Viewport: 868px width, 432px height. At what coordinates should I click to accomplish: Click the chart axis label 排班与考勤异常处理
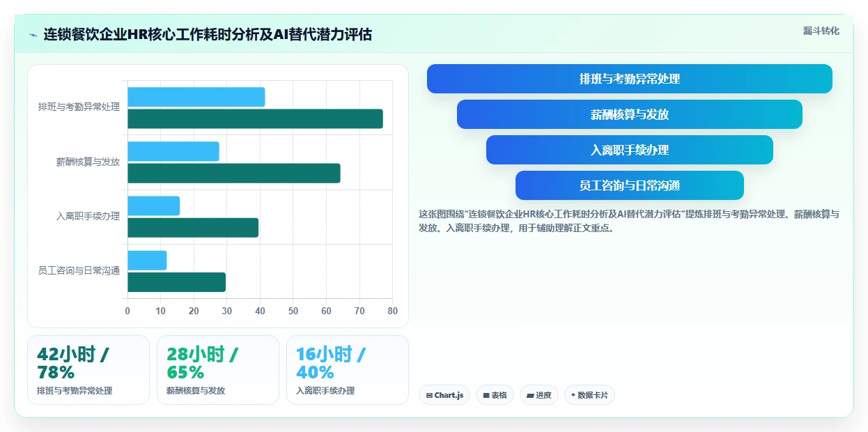point(79,107)
